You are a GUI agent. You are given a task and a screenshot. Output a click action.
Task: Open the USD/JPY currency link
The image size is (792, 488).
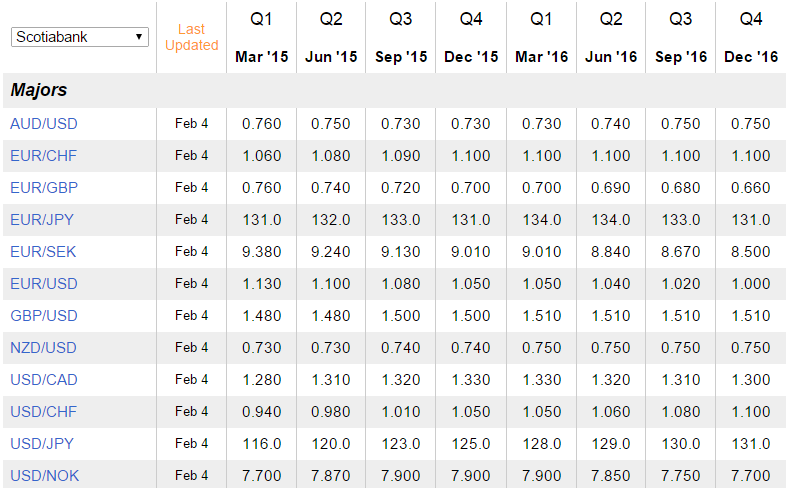(x=43, y=444)
